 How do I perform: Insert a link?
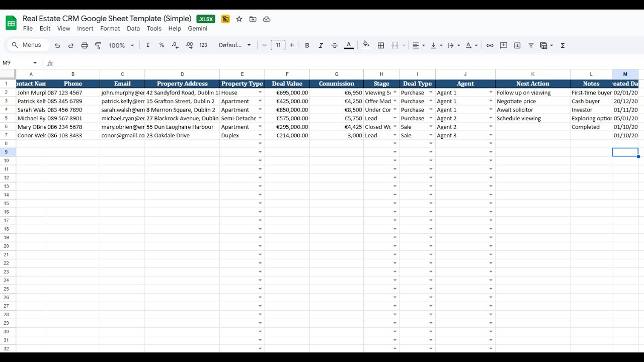(490, 45)
